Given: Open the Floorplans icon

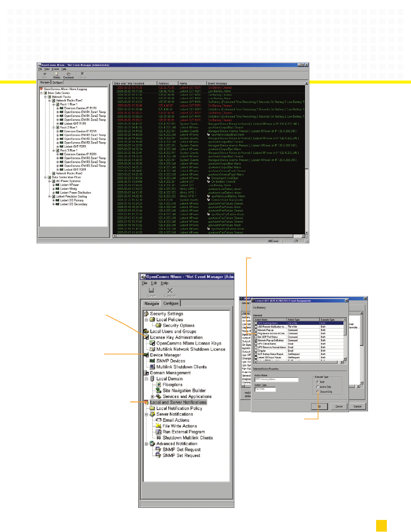Looking at the screenshot, I should pos(159,385).
